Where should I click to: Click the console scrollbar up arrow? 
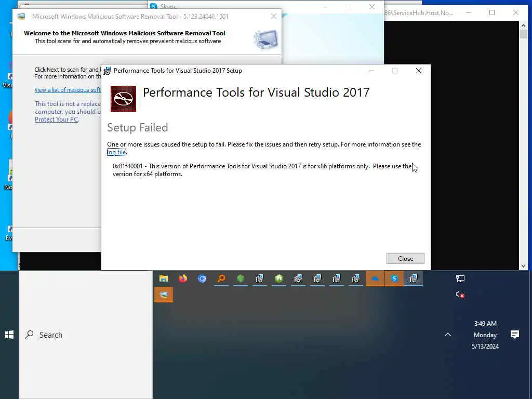click(523, 25)
